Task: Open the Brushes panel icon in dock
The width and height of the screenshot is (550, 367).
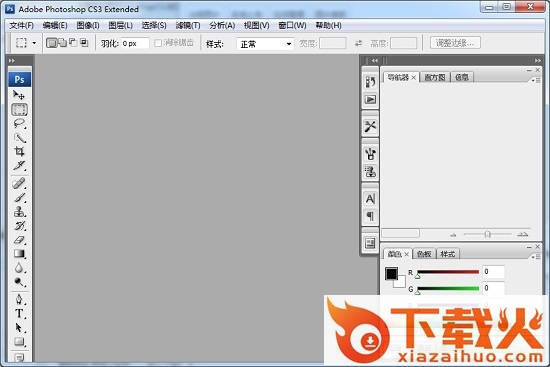Action: [x=370, y=154]
